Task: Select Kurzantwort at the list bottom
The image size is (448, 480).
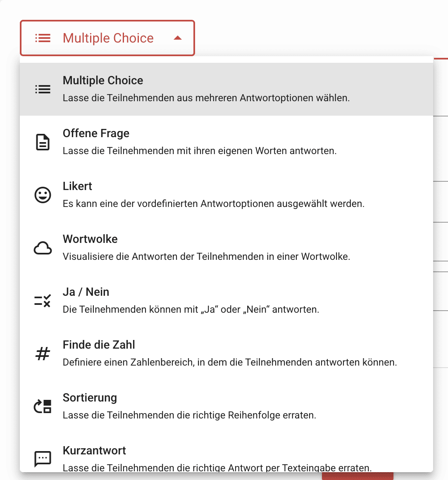Action: [226, 453]
